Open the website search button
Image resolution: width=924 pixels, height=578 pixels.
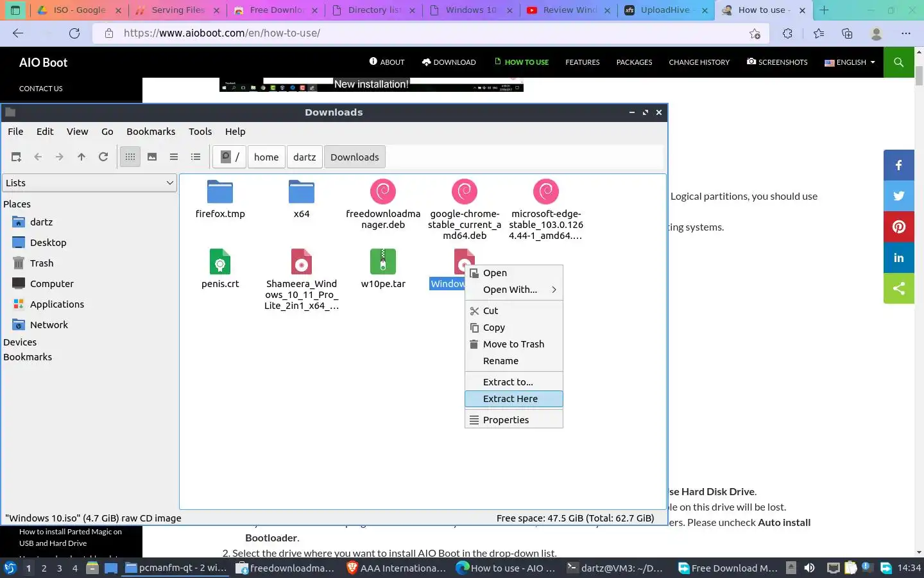[x=898, y=62]
